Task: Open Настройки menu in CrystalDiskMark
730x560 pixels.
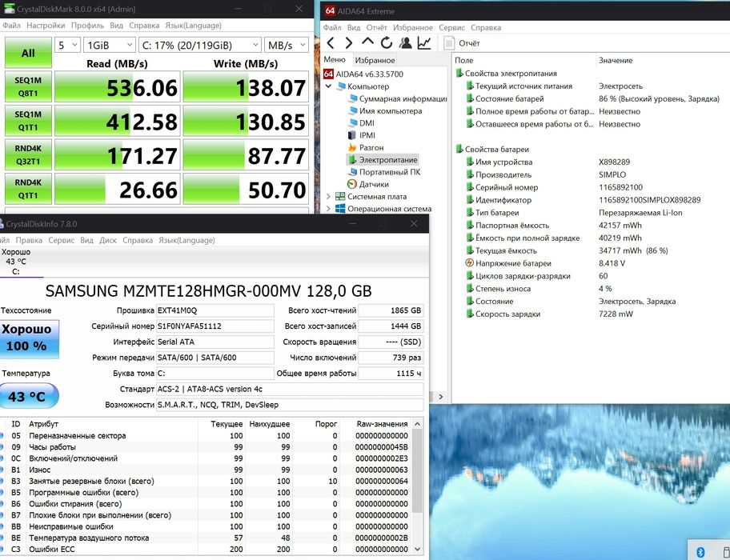Action: pos(46,26)
